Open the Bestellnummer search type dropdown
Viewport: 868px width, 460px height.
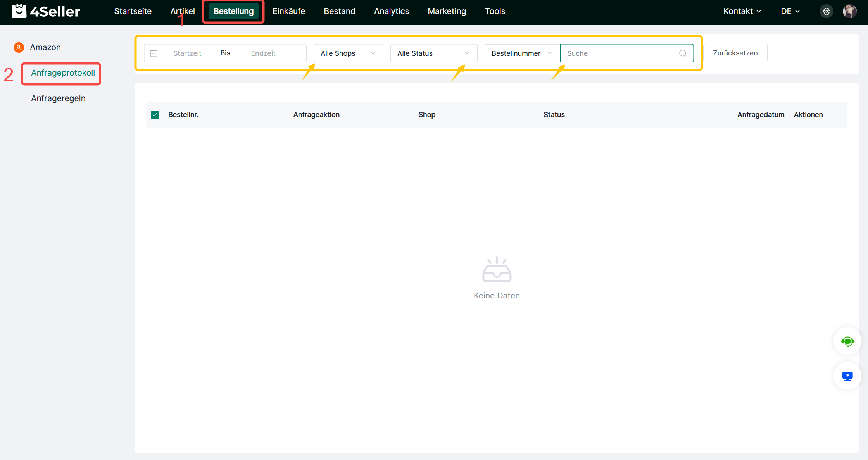521,53
